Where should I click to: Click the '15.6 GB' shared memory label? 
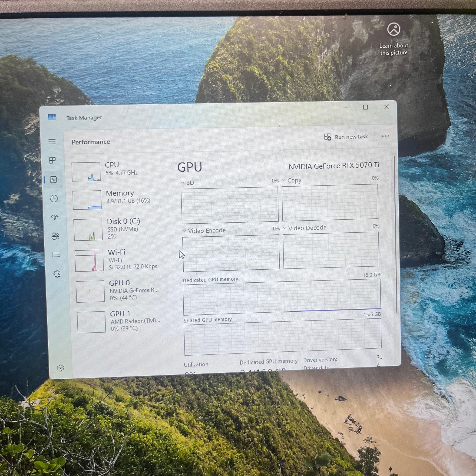pos(372,314)
